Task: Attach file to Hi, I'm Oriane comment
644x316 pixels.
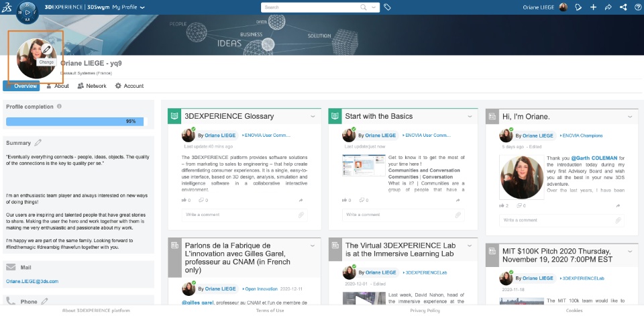Action: (x=618, y=220)
